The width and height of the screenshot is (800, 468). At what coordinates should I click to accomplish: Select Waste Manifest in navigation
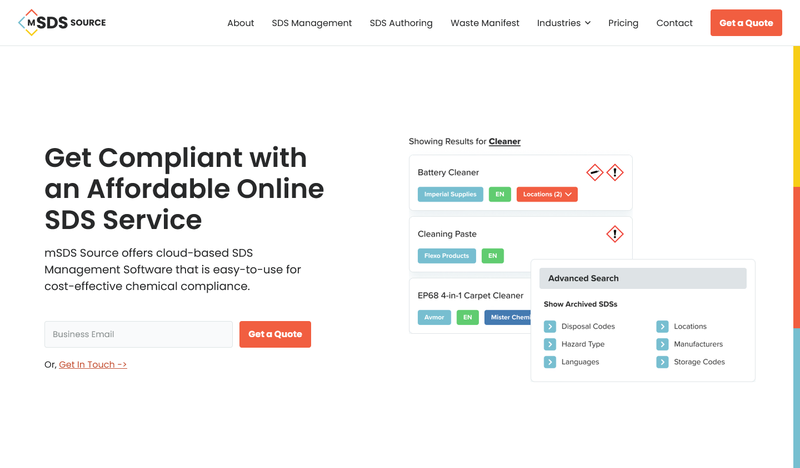tap(485, 23)
